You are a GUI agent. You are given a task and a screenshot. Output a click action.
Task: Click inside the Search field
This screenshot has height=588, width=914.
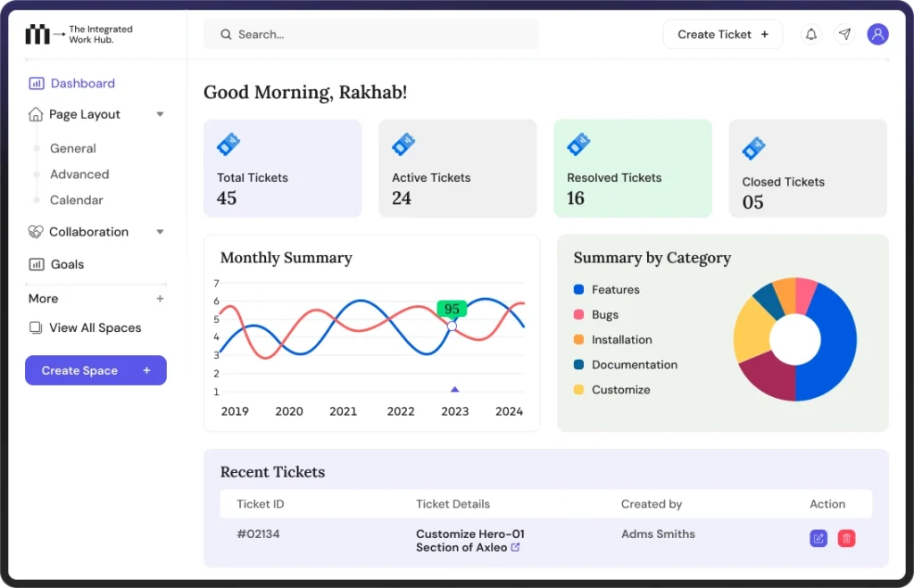[x=370, y=35]
